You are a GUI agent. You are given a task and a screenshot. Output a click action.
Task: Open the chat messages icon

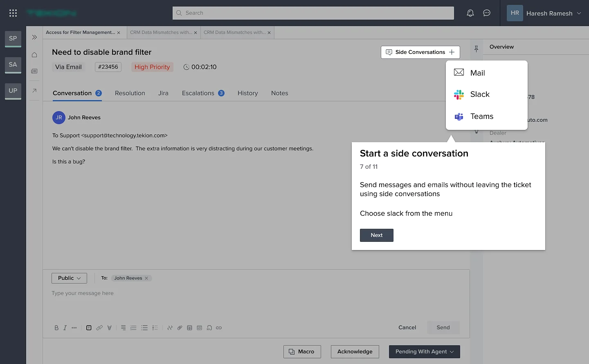coord(487,13)
